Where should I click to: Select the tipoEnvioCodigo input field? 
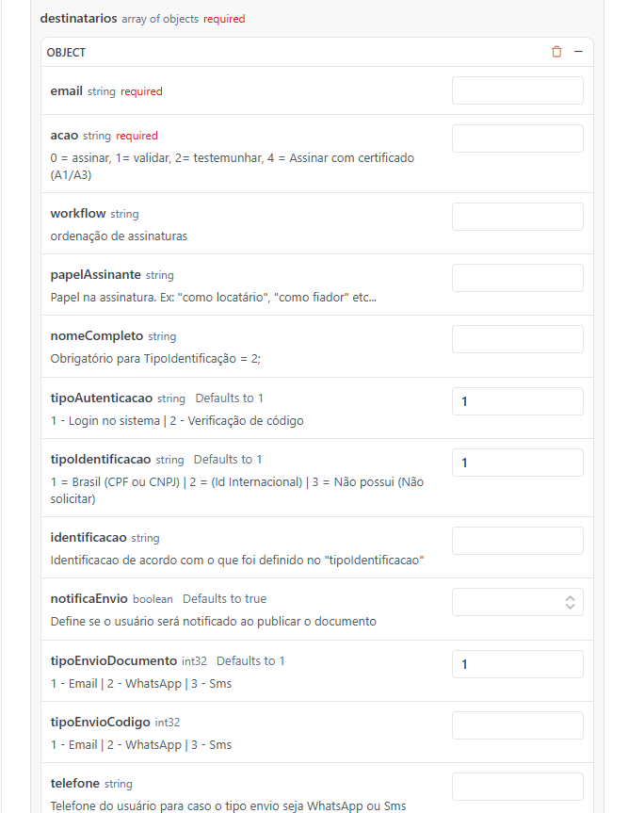[x=518, y=725]
